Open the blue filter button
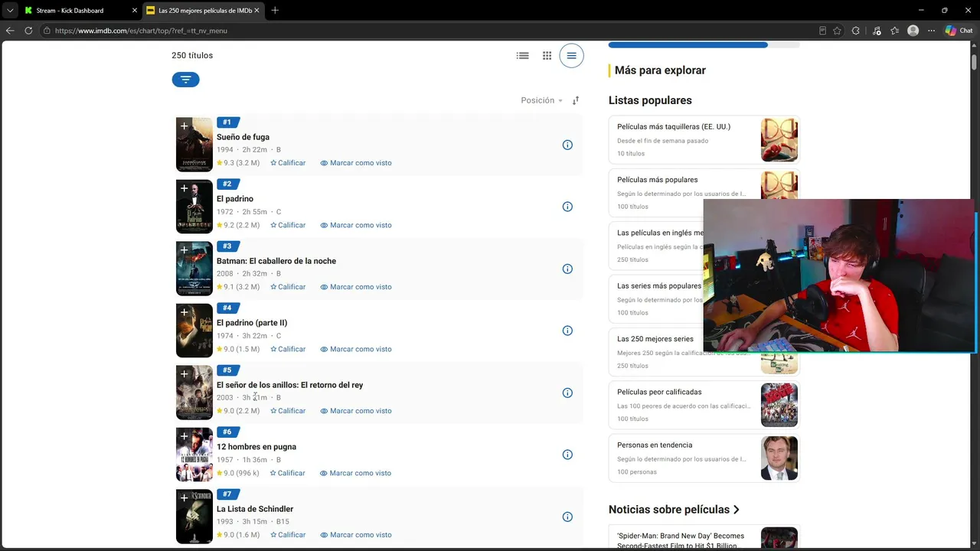The height and width of the screenshot is (551, 980). click(x=185, y=80)
